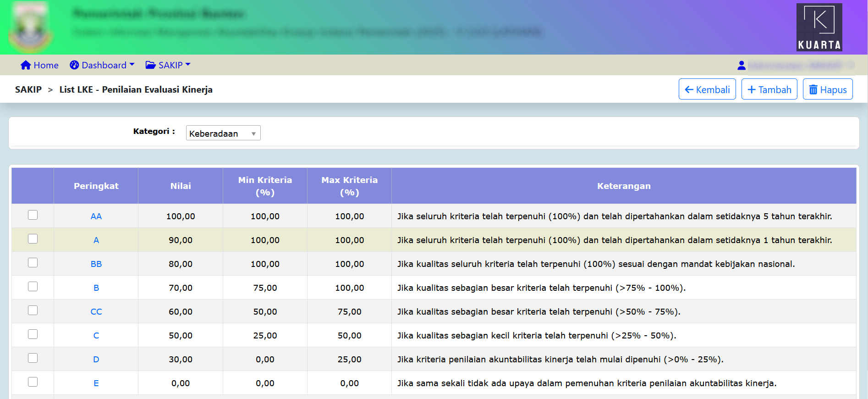Click the Kembali back arrow icon
868x399 pixels.
(x=689, y=90)
